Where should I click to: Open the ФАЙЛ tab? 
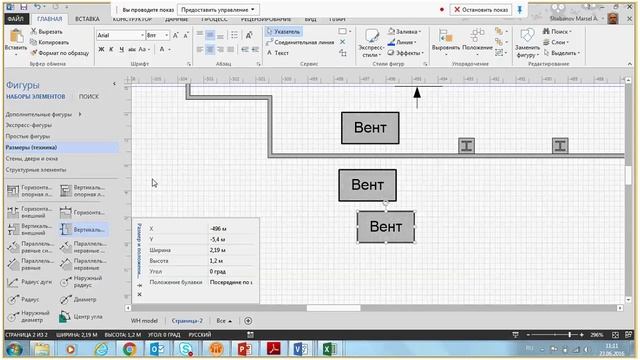(16, 19)
